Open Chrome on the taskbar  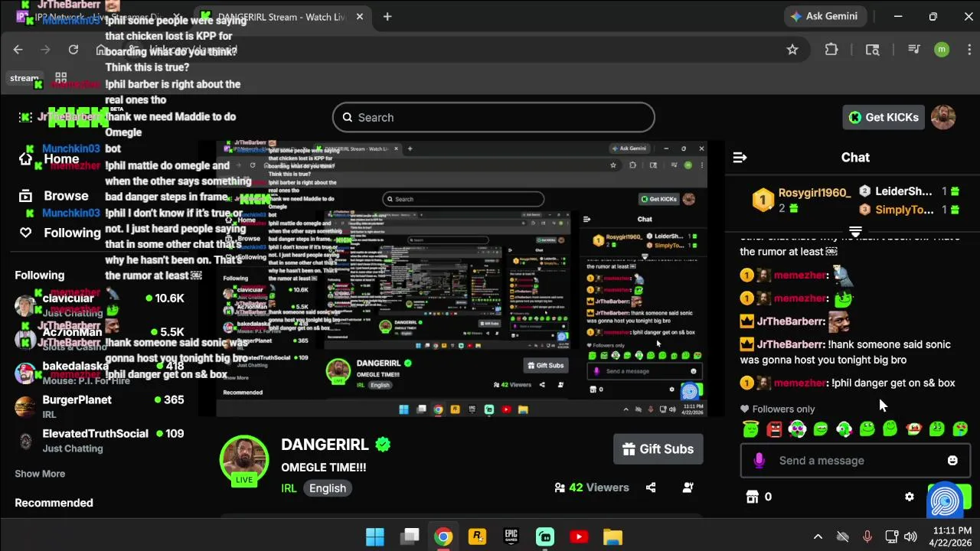click(x=443, y=536)
